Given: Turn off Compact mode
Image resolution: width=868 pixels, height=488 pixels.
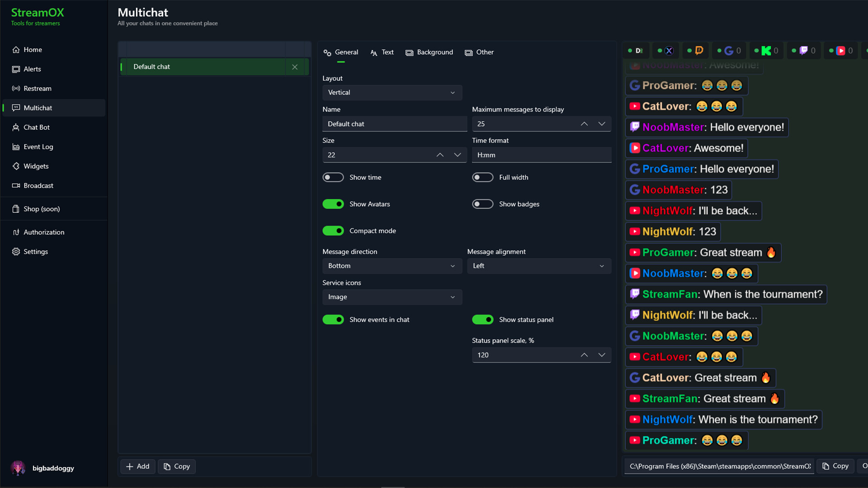Looking at the screenshot, I should tap(333, 231).
